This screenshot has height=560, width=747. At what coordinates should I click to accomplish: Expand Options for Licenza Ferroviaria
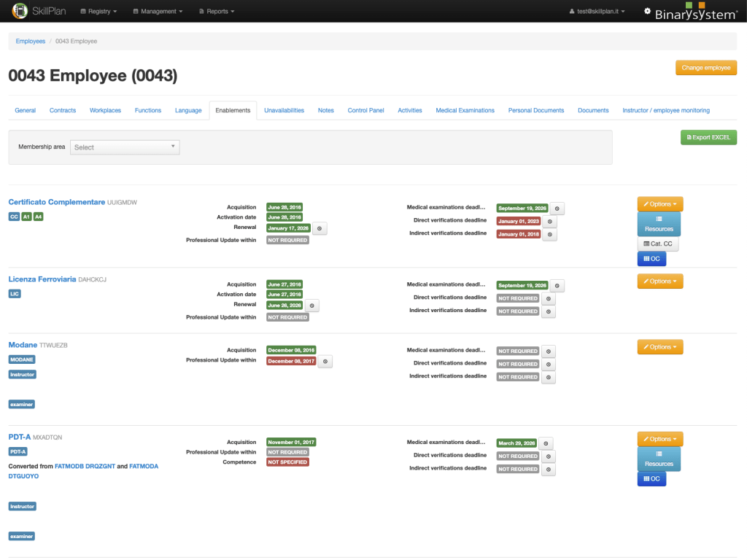(x=660, y=281)
